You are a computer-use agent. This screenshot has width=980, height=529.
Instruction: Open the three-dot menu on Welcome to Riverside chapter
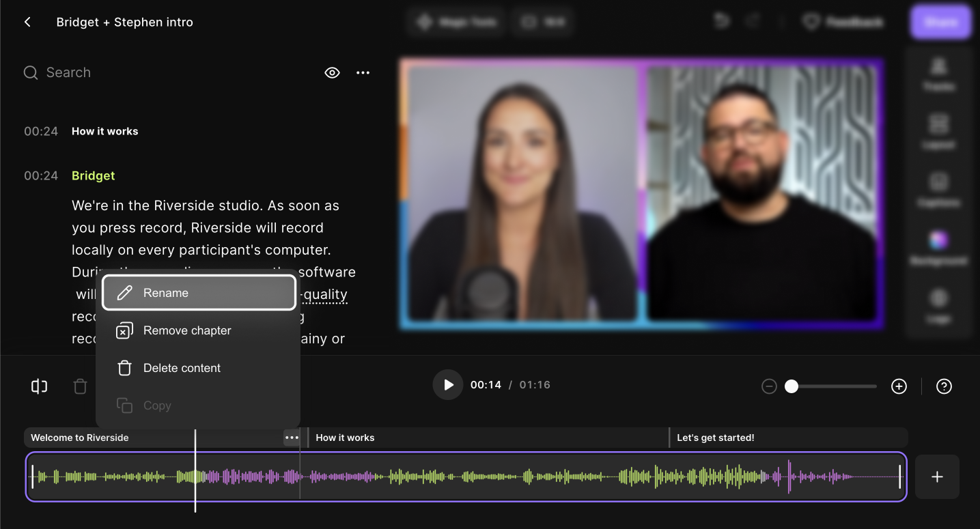(x=292, y=438)
